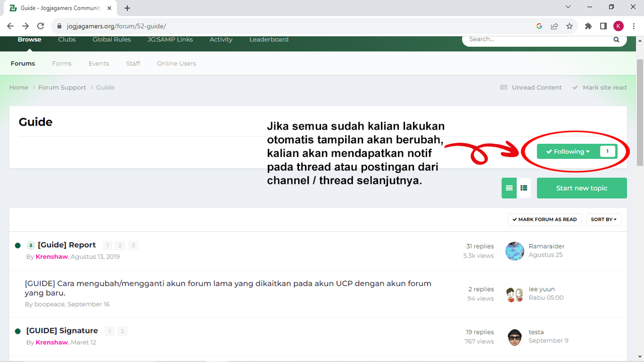Click Mark site read
644x362 pixels.
pos(599,87)
